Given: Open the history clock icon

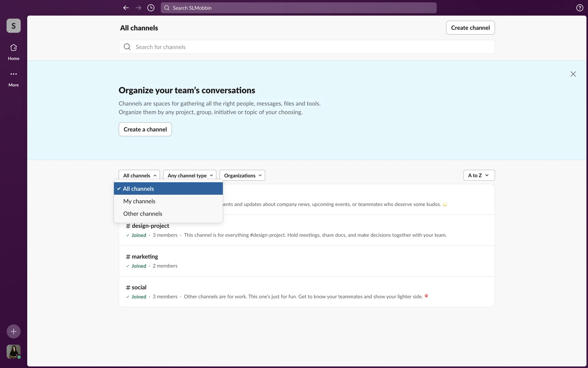Looking at the screenshot, I should pos(151,8).
